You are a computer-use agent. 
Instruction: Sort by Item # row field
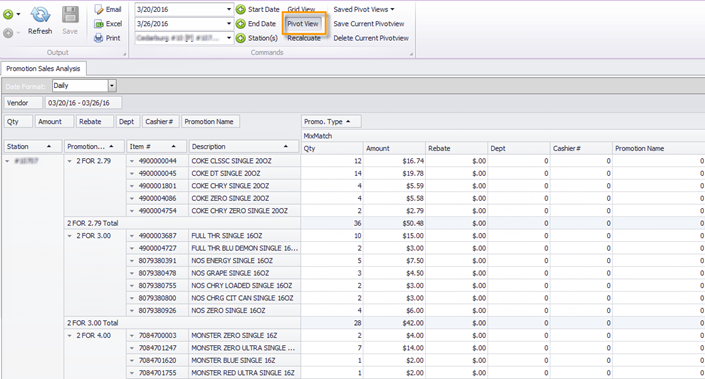tap(156, 147)
